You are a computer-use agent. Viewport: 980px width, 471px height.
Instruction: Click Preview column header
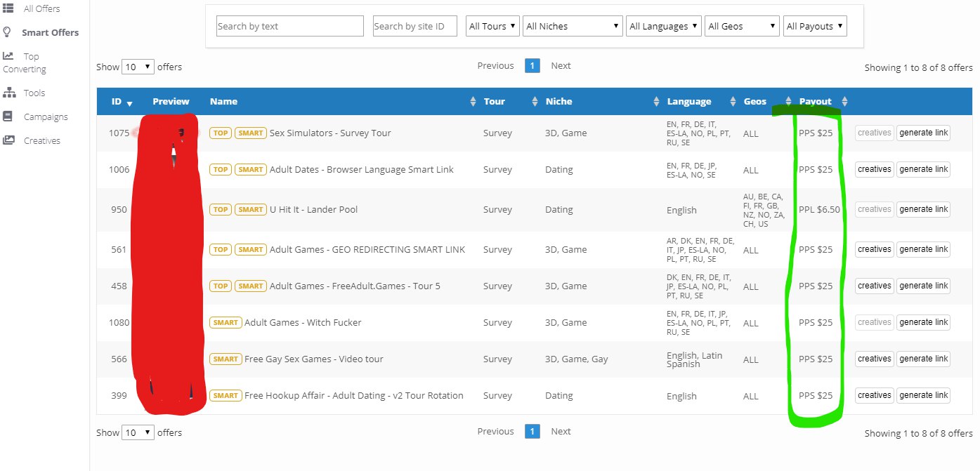coord(171,101)
